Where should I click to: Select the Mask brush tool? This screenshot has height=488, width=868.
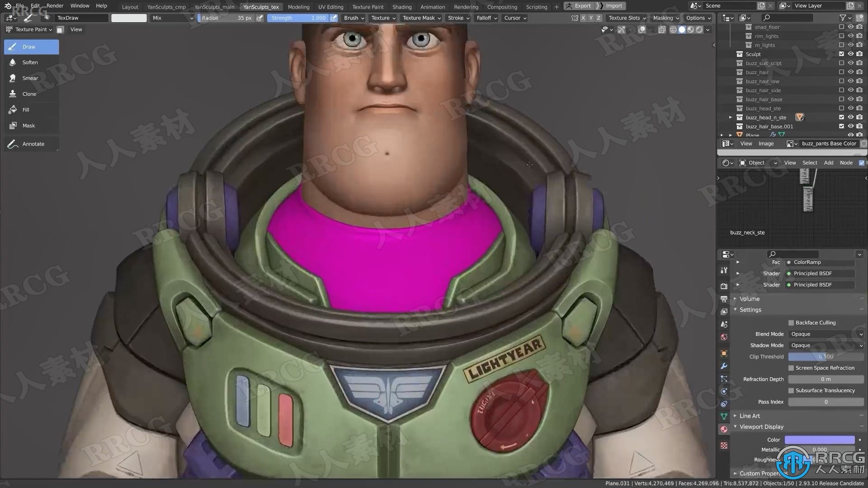coord(28,125)
